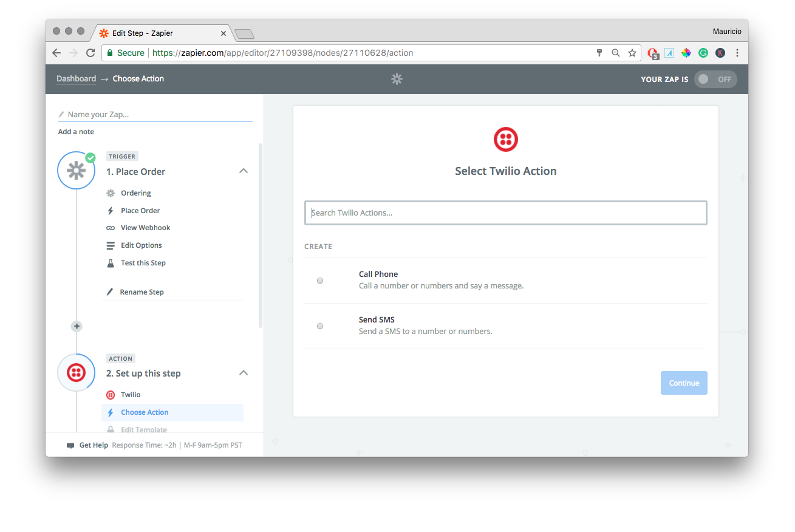
Task: Click the colorful pinwheel extension icon
Action: pos(686,53)
